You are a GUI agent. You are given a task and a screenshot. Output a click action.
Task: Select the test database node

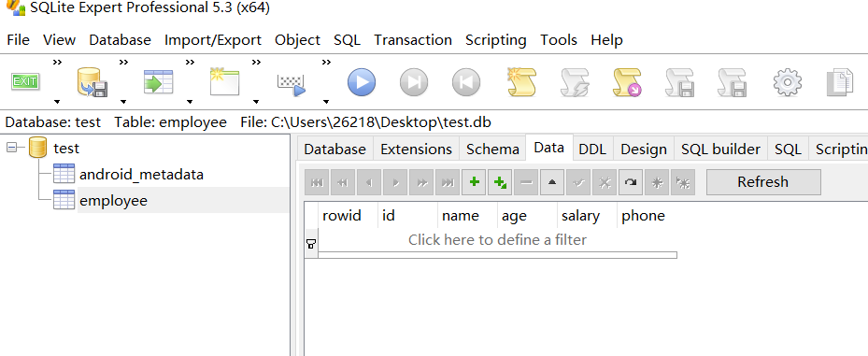(66, 149)
